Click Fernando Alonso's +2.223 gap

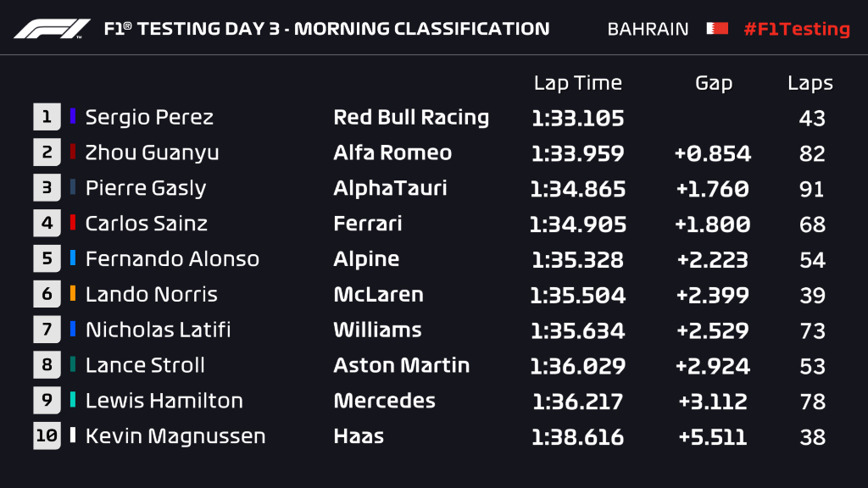(x=713, y=258)
